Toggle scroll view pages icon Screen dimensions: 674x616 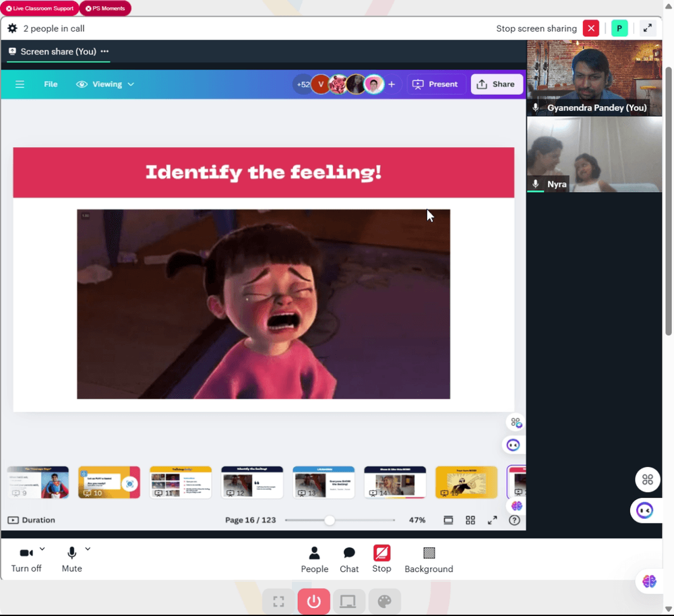(448, 520)
